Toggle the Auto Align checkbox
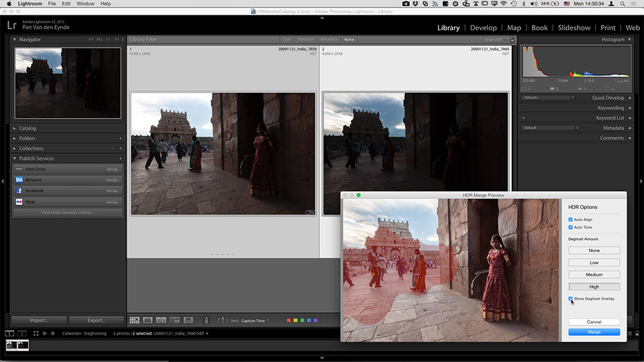 click(570, 220)
